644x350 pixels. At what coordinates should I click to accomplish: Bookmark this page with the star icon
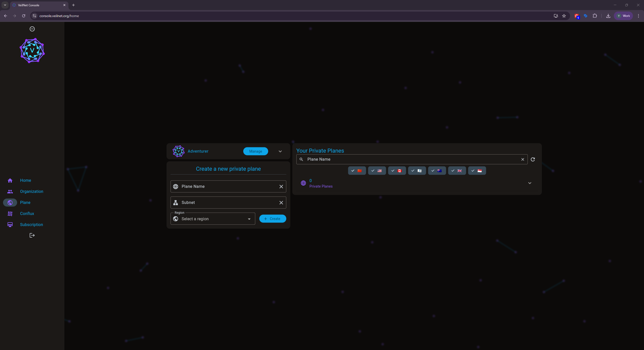pos(564,16)
